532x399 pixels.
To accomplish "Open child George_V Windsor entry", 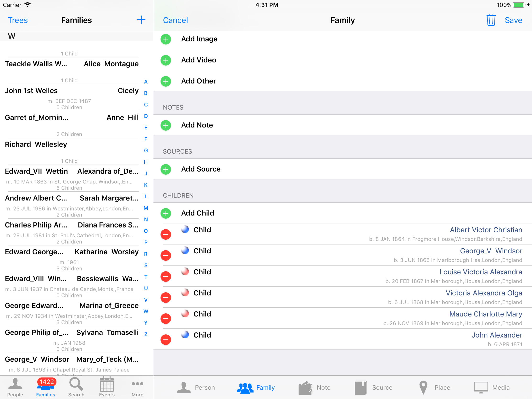I will (491, 251).
